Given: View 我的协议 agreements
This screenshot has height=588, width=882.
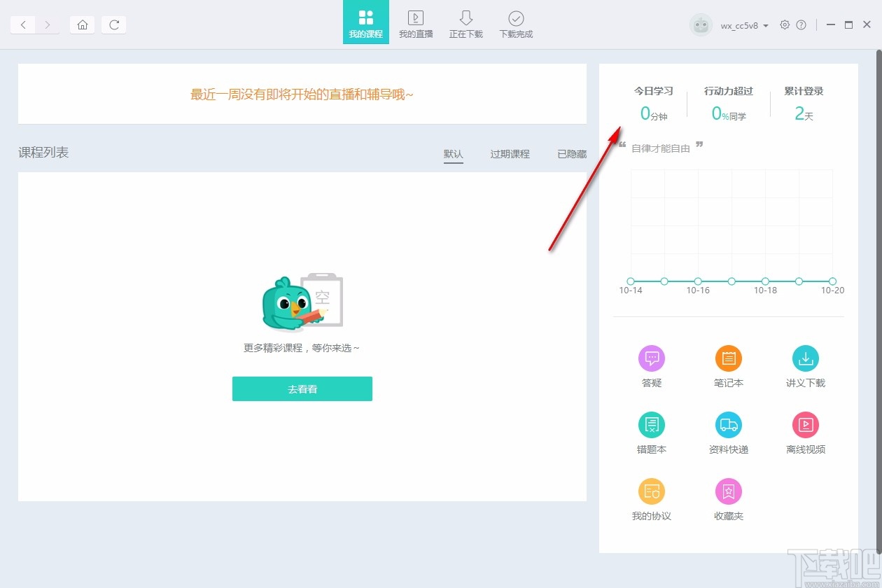Looking at the screenshot, I should 651,497.
